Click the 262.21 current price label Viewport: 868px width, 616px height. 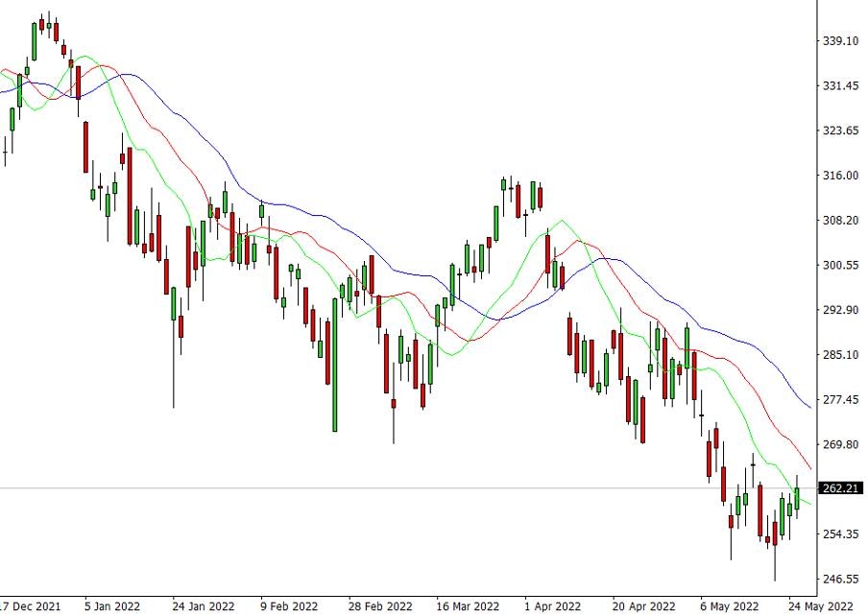tap(840, 488)
